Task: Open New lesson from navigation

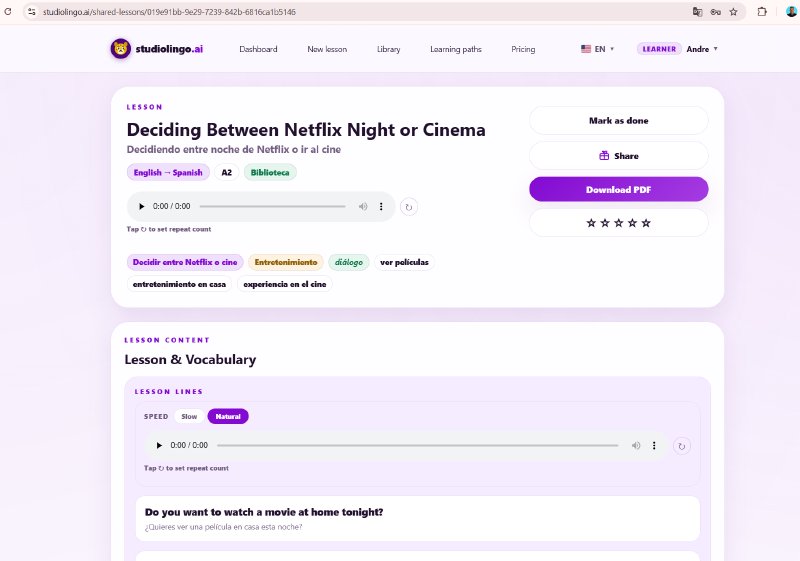Action: [x=327, y=49]
